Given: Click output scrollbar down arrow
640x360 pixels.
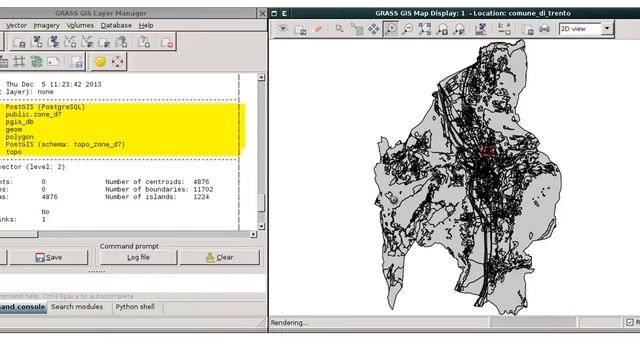Looking at the screenshot, I should 261,226.
